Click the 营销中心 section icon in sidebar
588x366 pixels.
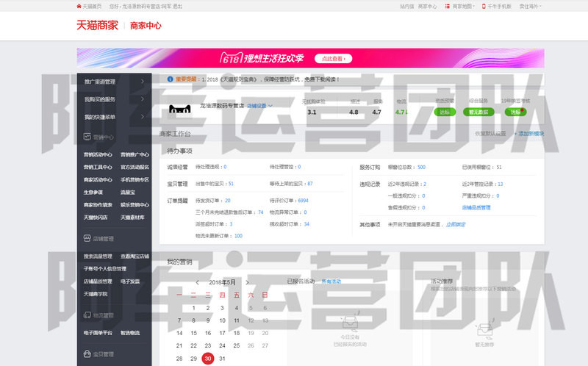pos(87,137)
